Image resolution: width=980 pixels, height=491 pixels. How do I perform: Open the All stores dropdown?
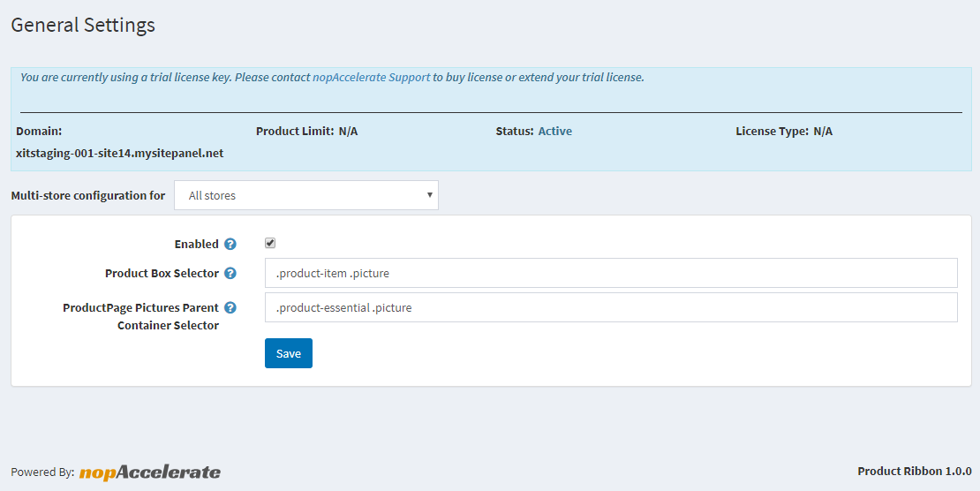click(305, 195)
